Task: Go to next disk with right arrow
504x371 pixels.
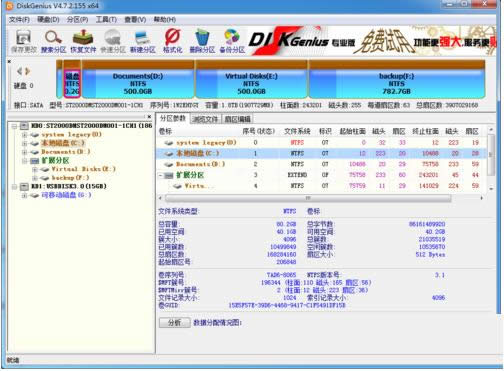Action: [x=28, y=71]
